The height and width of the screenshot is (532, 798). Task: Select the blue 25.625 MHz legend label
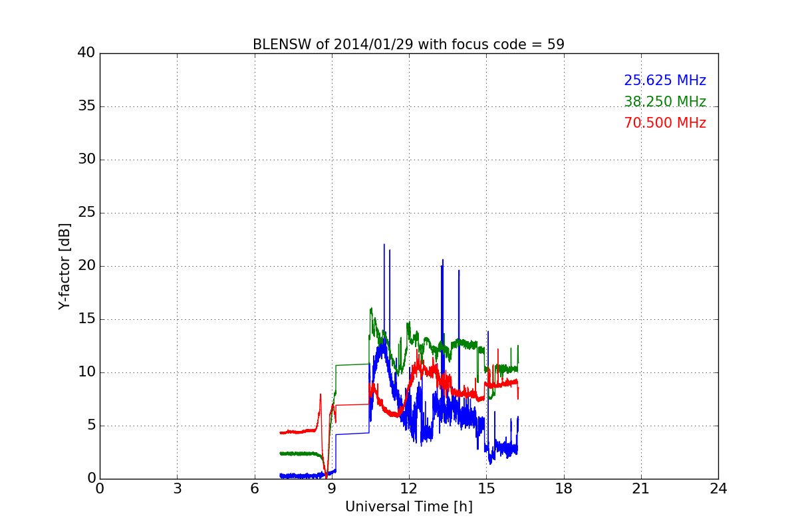coord(665,80)
